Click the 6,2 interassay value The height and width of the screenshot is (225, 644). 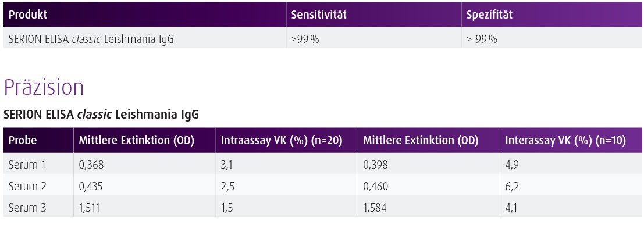click(512, 187)
